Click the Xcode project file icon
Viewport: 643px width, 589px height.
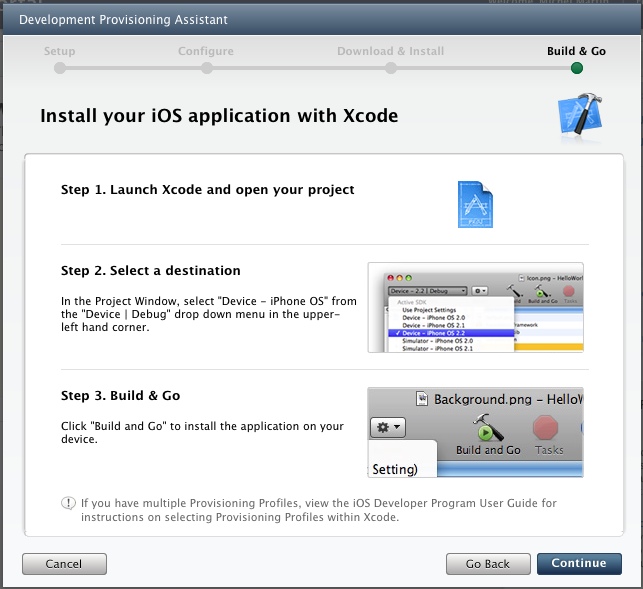pos(475,204)
